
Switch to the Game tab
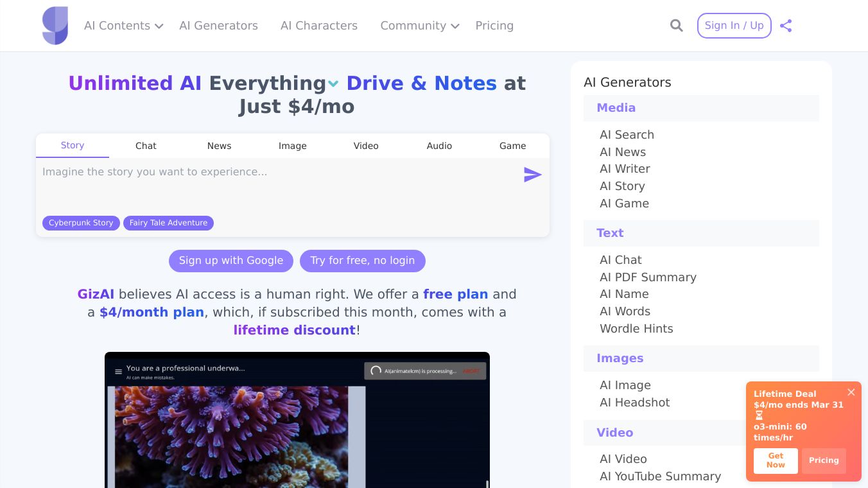click(513, 146)
